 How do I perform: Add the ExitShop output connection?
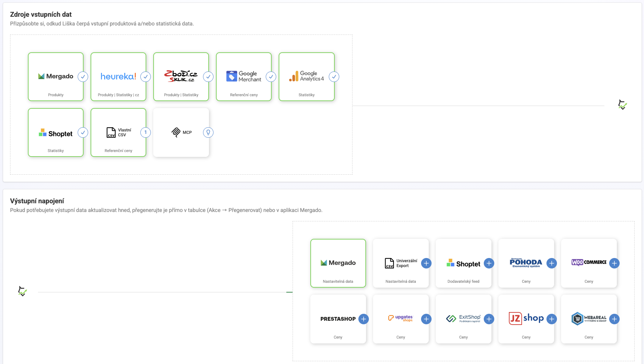click(489, 319)
